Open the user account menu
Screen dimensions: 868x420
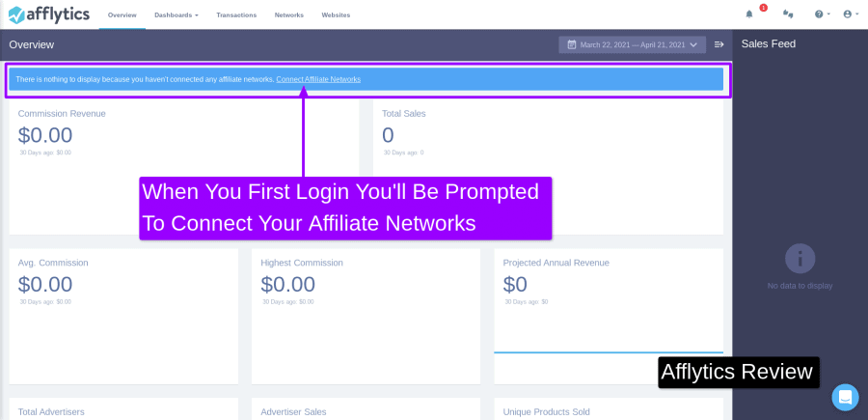851,14
